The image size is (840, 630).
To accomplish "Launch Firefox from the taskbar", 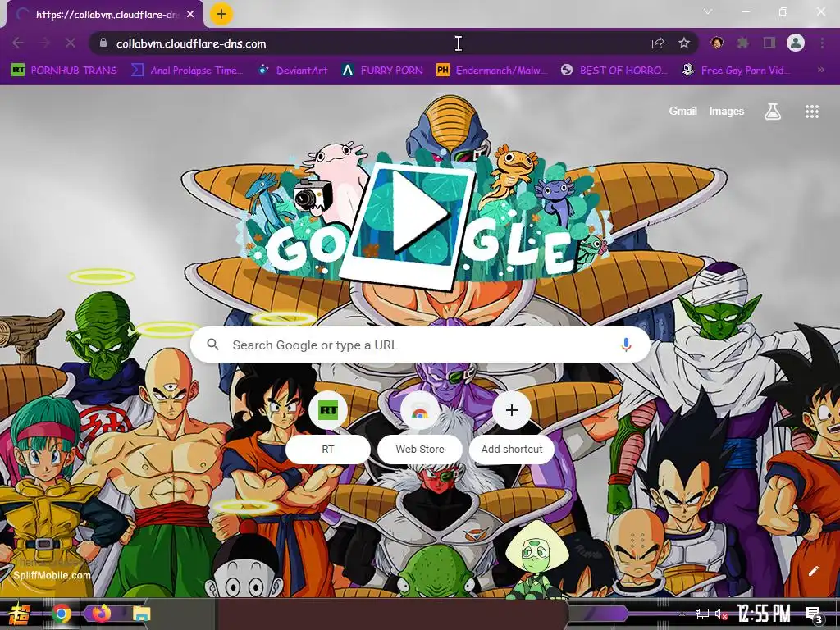I will click(x=101, y=613).
